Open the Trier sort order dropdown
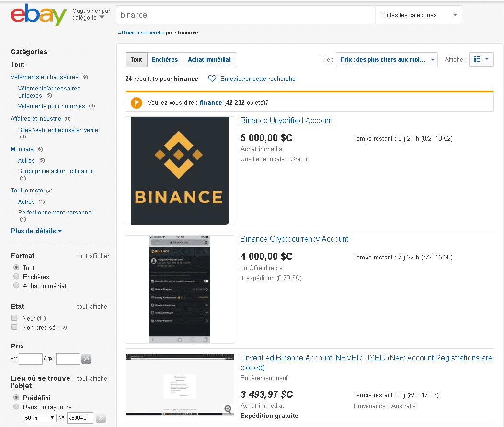The height and width of the screenshot is (427, 504). (387, 60)
